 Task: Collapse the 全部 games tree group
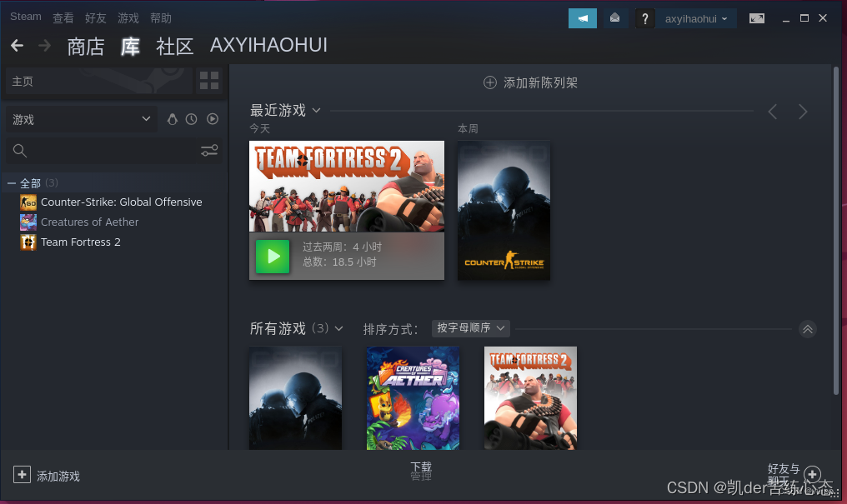click(x=12, y=183)
